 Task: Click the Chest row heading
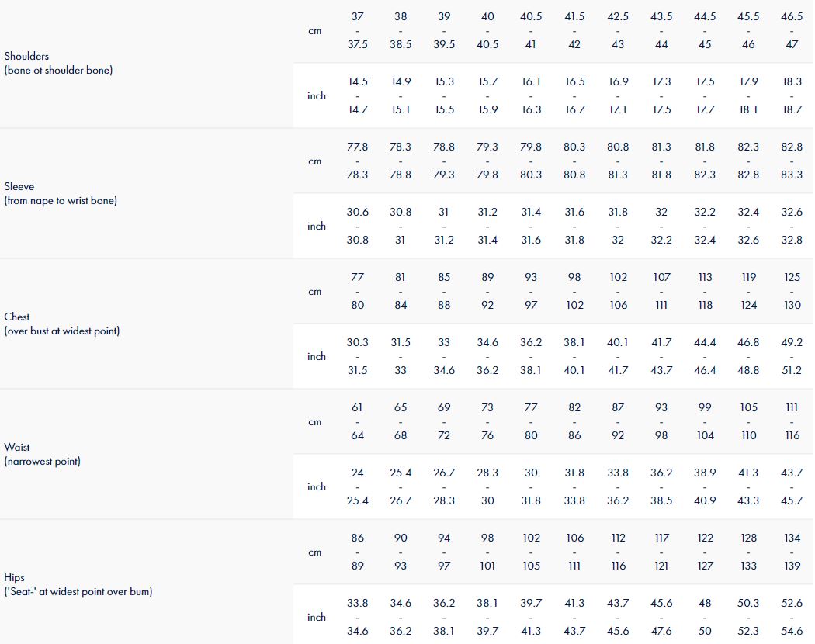(x=17, y=317)
